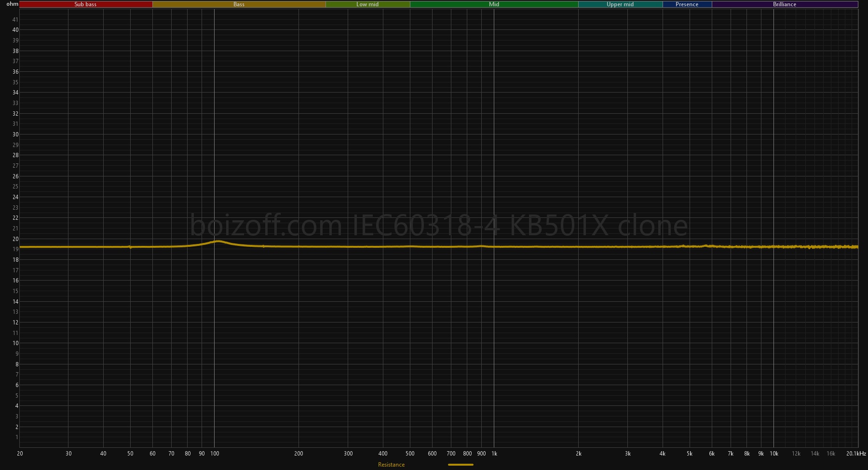Click the yellow Resistance legend line swatch
The image size is (868, 470).
(x=461, y=465)
